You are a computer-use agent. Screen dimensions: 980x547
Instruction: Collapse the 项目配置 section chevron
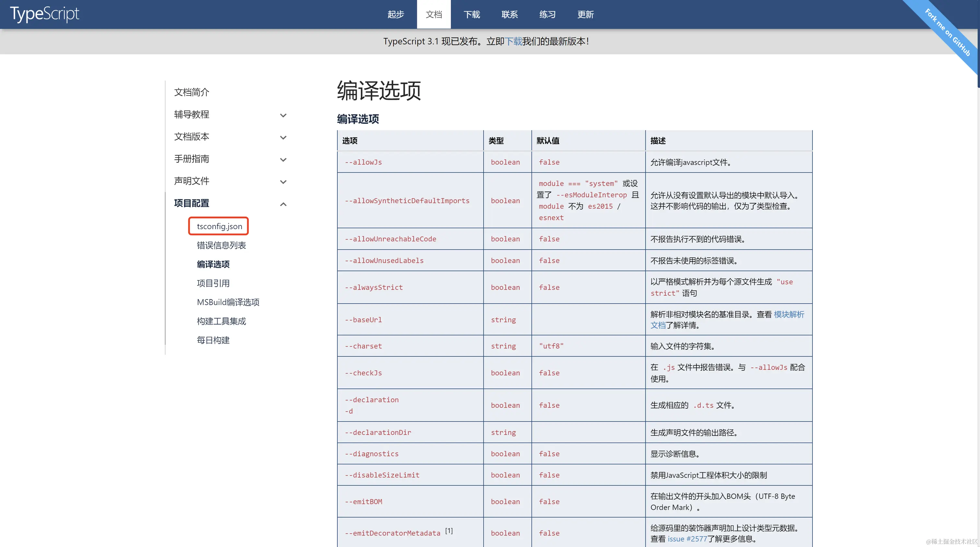283,204
